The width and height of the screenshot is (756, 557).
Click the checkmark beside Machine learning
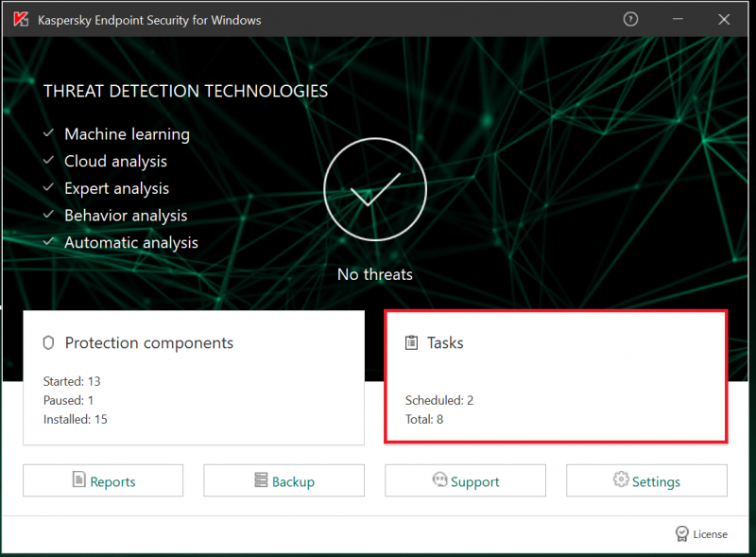pyautogui.click(x=48, y=134)
